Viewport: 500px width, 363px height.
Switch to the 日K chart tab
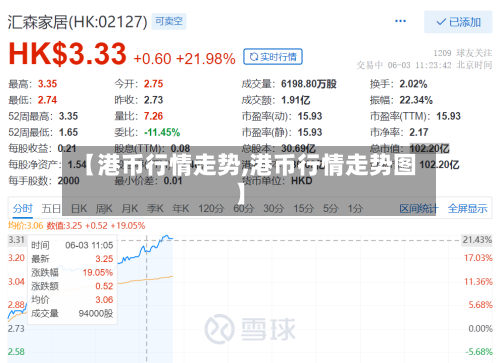79,209
